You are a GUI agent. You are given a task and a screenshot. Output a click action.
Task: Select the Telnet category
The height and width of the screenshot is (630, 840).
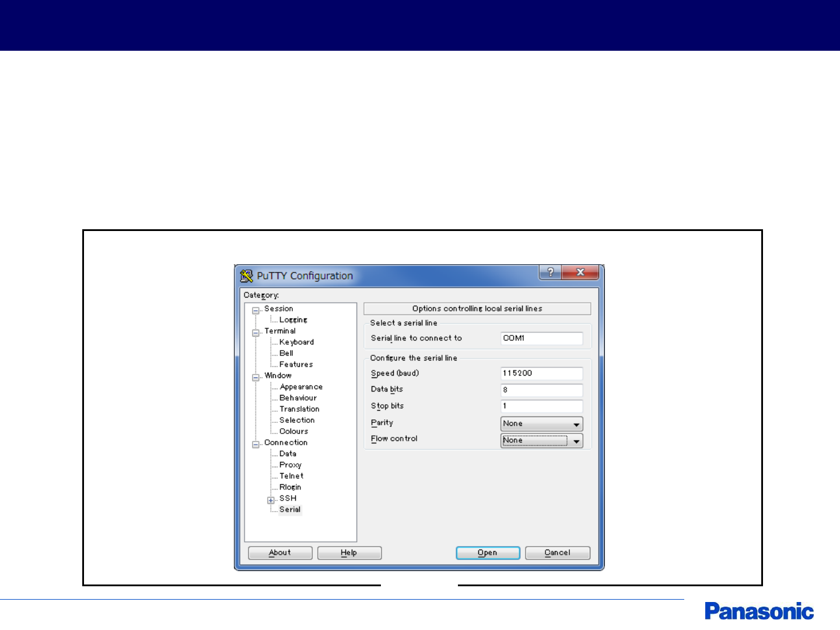pyautogui.click(x=292, y=476)
